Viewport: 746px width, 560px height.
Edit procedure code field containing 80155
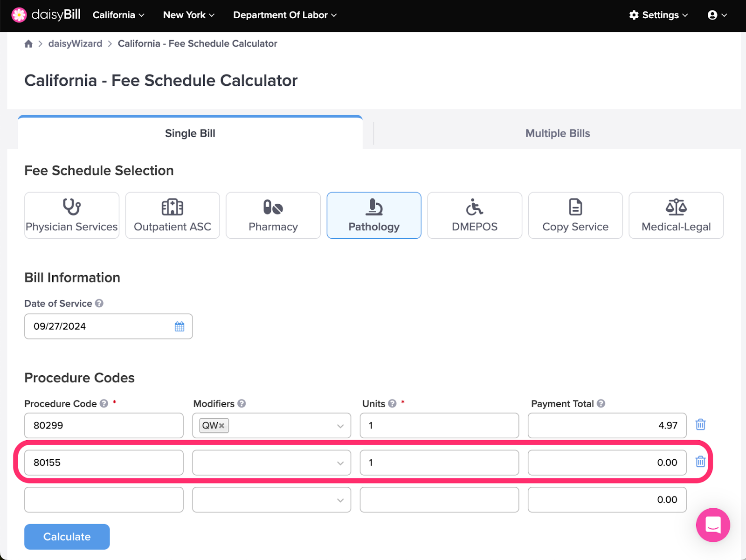pyautogui.click(x=104, y=463)
